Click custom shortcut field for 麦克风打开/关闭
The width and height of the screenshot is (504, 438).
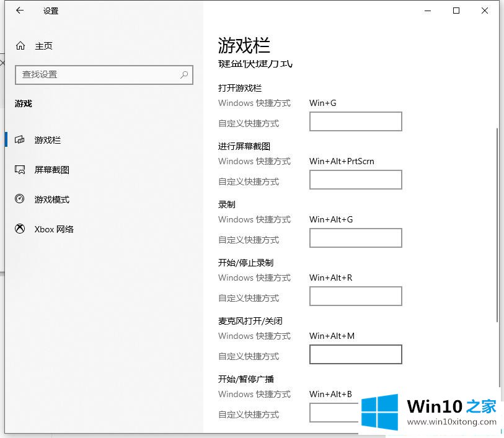355,354
